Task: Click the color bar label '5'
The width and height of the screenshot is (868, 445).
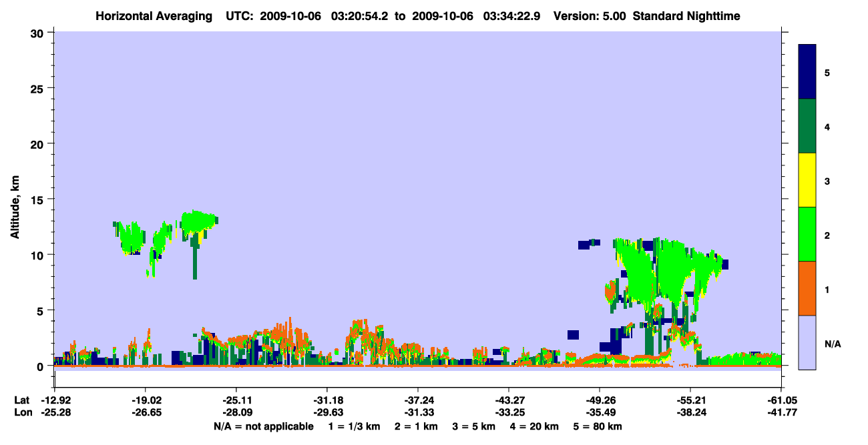Action: pos(827,72)
